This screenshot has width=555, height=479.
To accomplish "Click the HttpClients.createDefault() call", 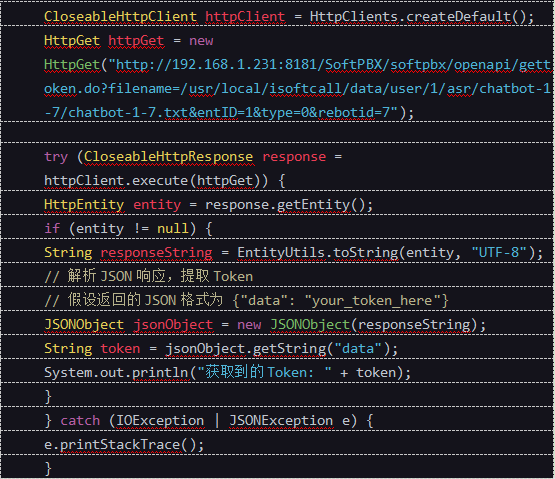I will (x=422, y=17).
